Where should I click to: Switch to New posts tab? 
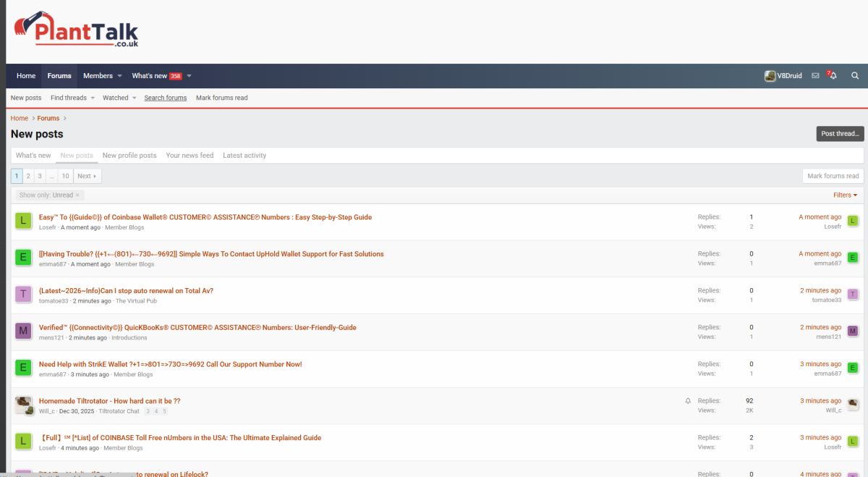[77, 156]
